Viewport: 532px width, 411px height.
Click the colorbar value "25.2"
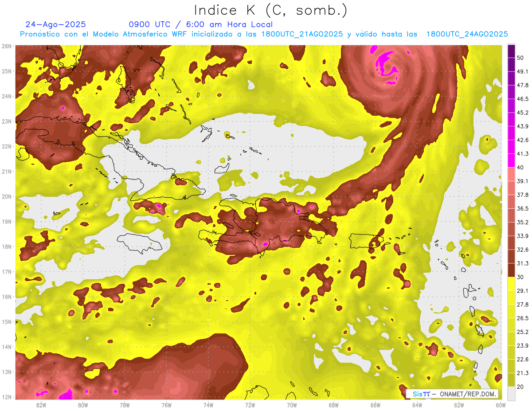522,332
